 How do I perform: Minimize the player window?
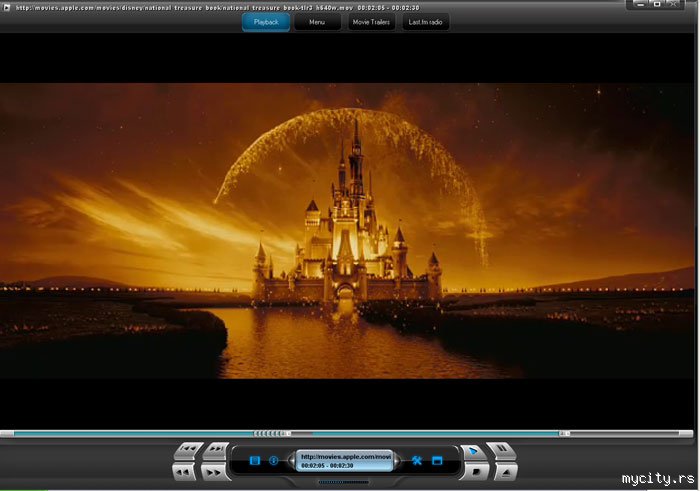pos(641,4)
